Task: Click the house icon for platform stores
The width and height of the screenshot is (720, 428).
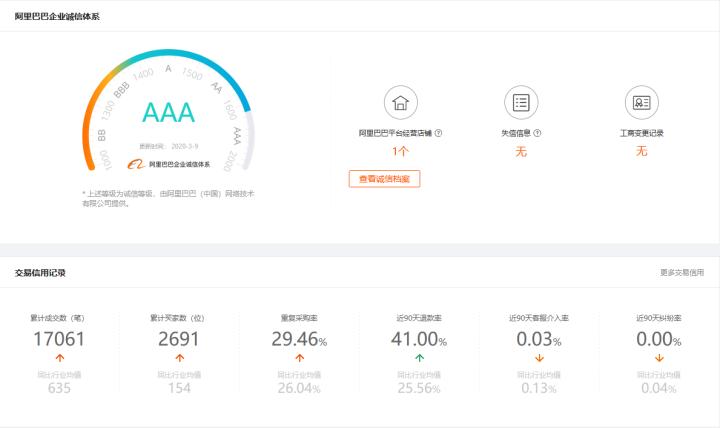Action: (x=400, y=102)
